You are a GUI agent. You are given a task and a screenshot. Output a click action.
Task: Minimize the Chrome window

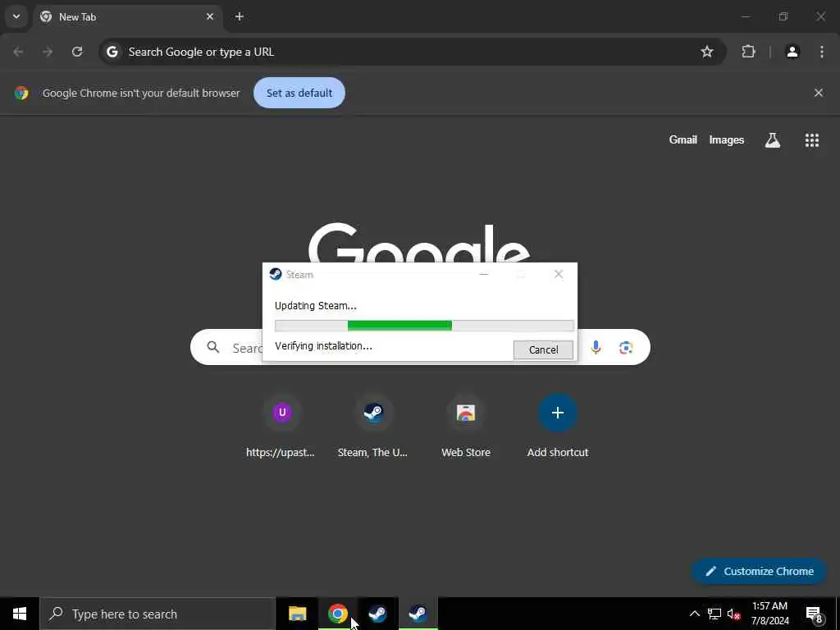point(746,16)
